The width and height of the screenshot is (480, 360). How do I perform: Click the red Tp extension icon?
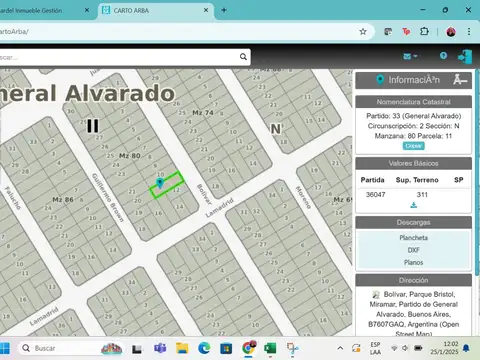406,32
